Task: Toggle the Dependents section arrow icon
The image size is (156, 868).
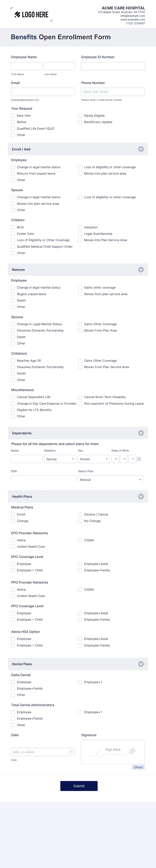Action: (141, 433)
